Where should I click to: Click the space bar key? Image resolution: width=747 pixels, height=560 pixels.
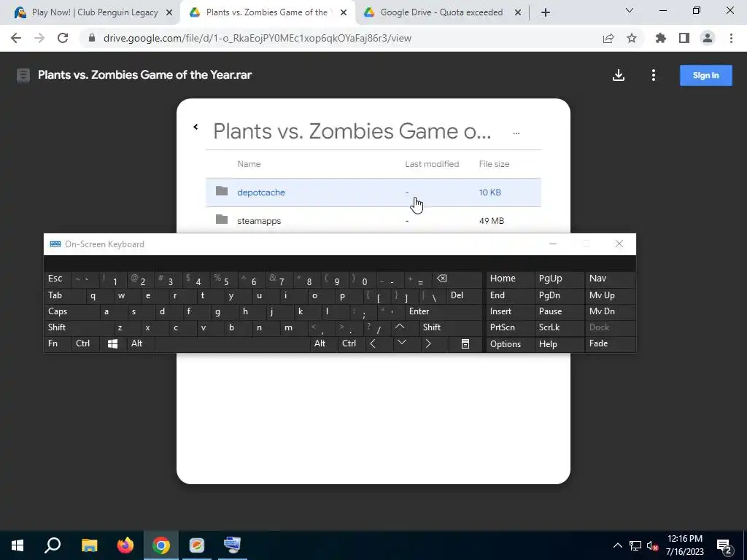pyautogui.click(x=233, y=344)
